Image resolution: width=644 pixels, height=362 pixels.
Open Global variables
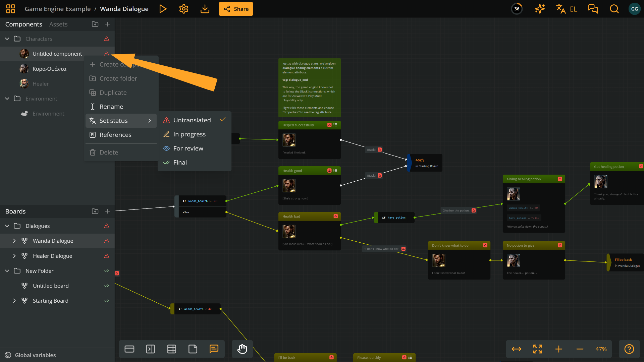pyautogui.click(x=35, y=355)
